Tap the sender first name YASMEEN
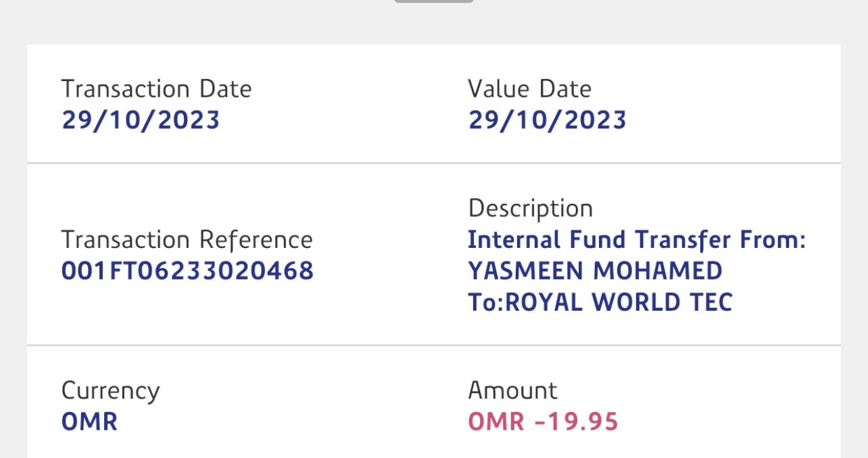This screenshot has width=868, height=458. point(526,271)
